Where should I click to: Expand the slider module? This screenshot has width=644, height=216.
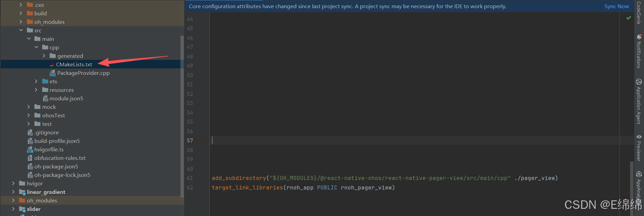tap(13, 209)
